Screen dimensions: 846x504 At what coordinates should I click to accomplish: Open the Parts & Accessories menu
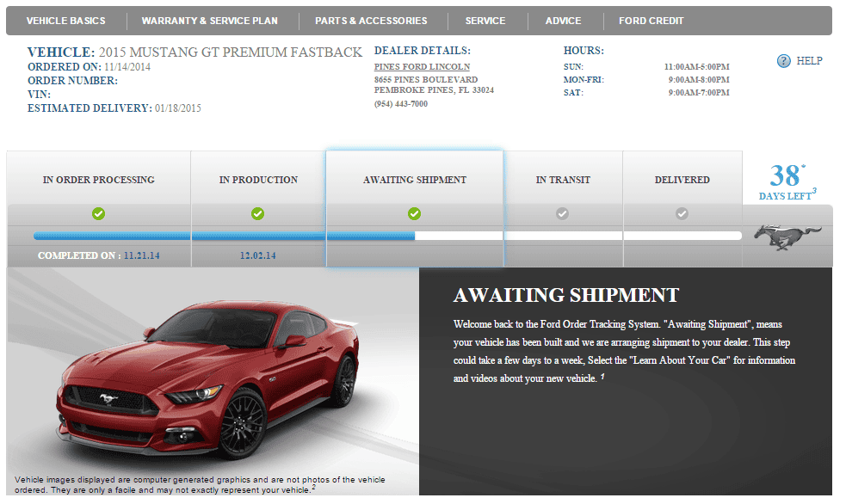[x=371, y=21]
